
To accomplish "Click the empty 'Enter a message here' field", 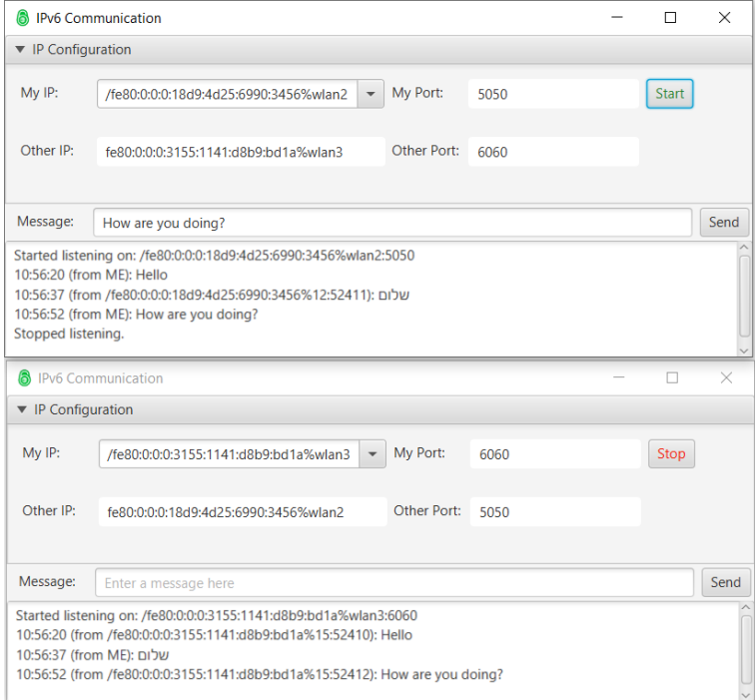I will (x=394, y=582).
